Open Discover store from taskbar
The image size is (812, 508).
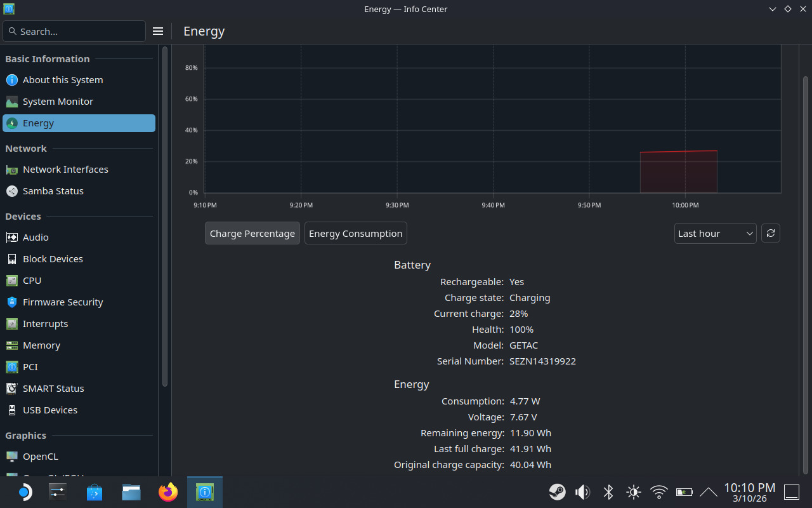point(95,492)
